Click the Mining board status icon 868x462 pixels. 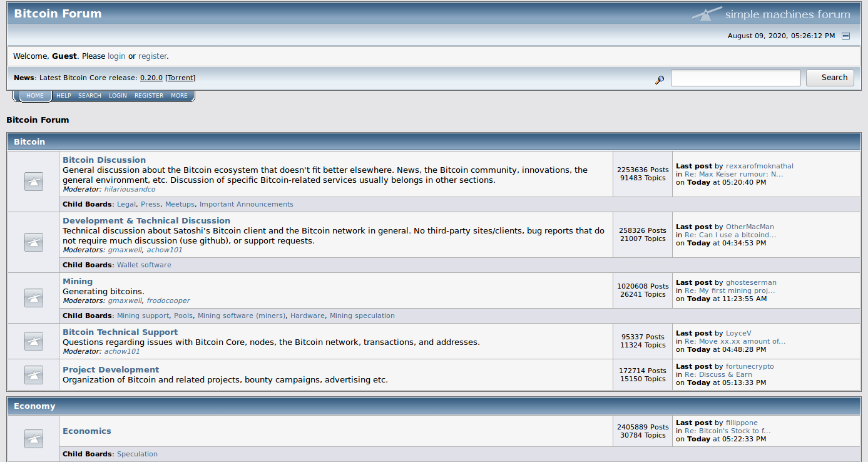click(34, 298)
